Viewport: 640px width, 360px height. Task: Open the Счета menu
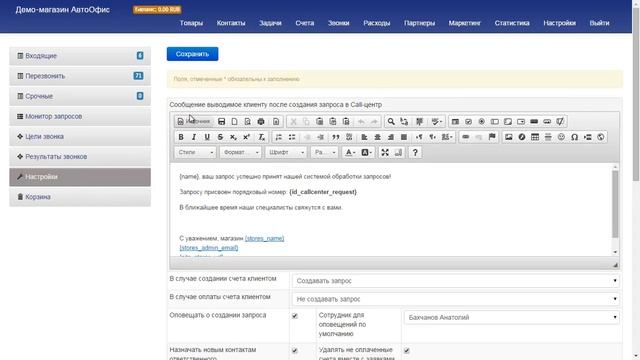pos(305,23)
